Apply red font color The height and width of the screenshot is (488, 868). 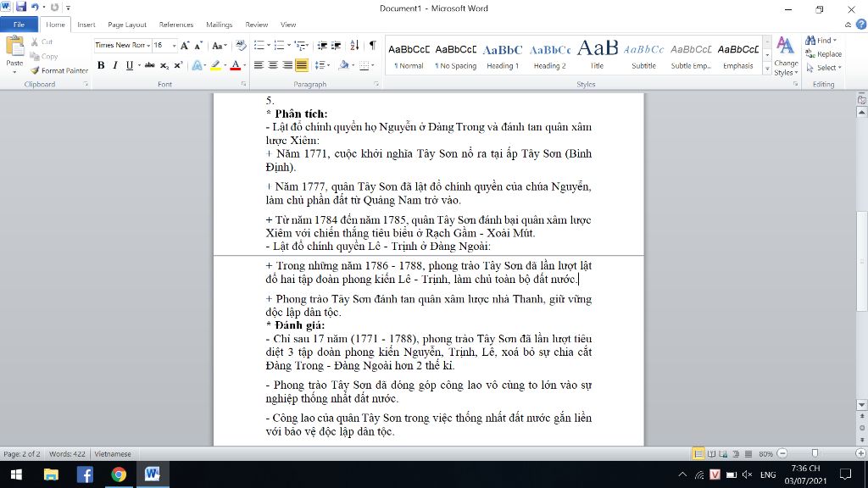236,65
